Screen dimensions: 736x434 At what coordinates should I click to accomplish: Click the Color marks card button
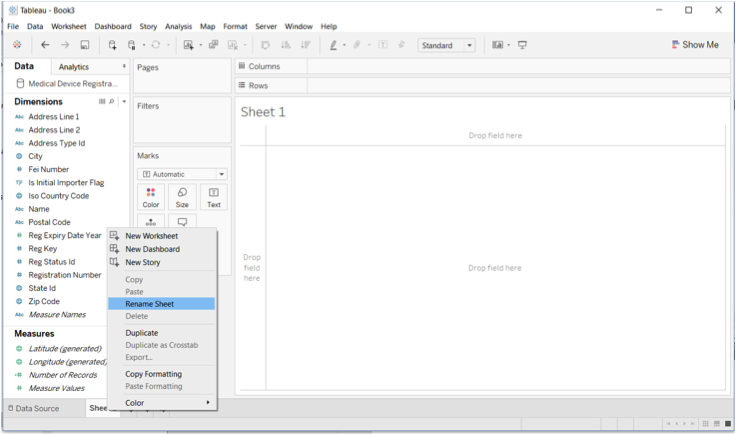click(151, 197)
